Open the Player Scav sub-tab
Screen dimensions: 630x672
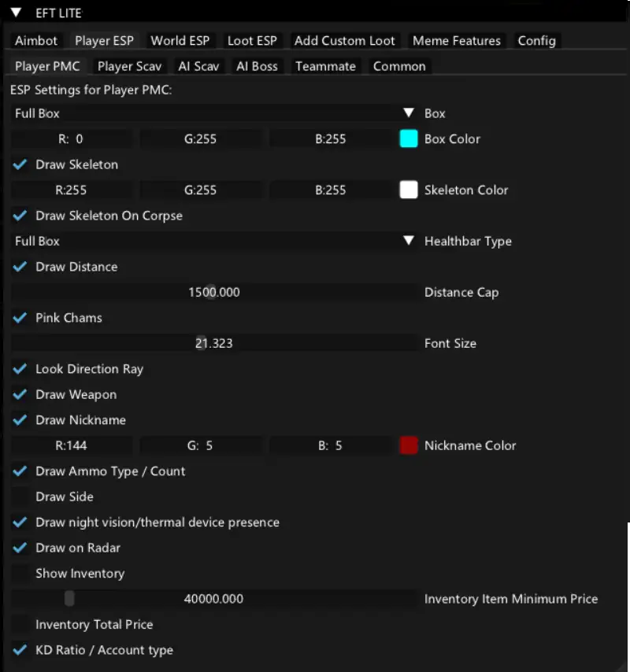click(129, 66)
